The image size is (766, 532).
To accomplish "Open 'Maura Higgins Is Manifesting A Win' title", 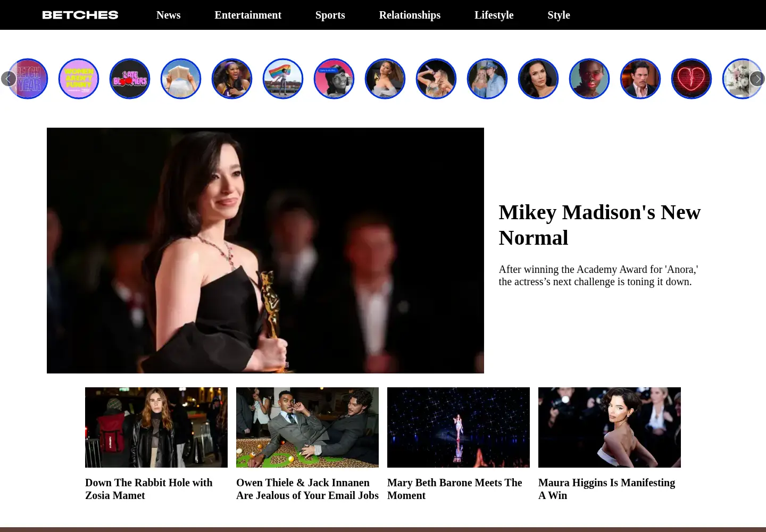I will click(x=606, y=489).
